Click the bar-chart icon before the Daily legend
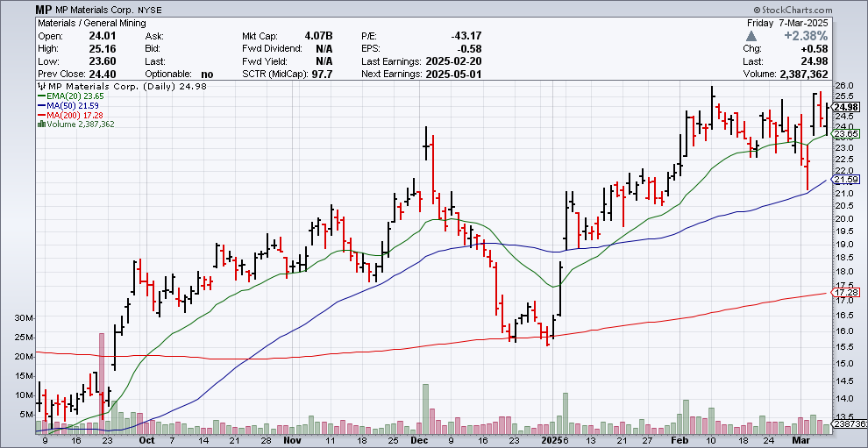Screen dimensions: 868x448 42,86
